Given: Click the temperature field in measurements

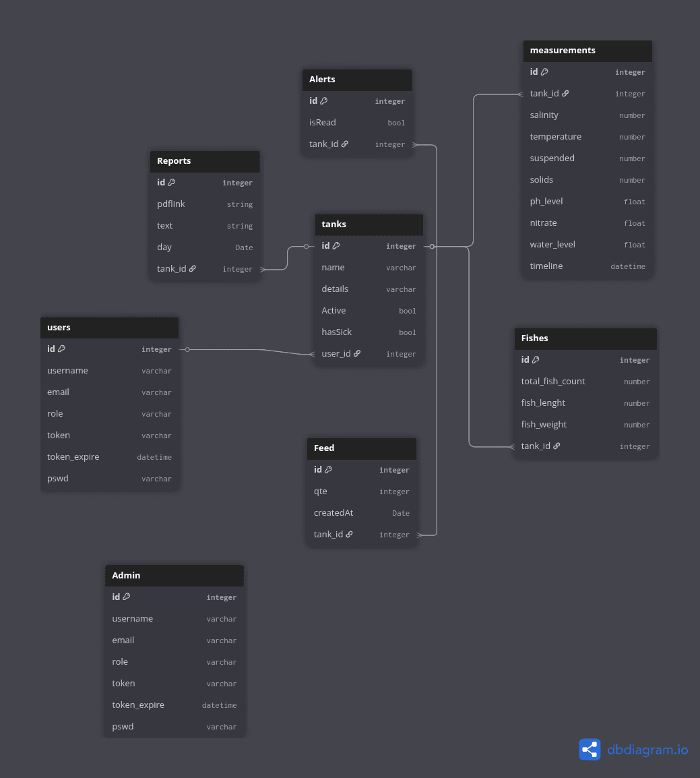Looking at the screenshot, I should pyautogui.click(x=587, y=136).
